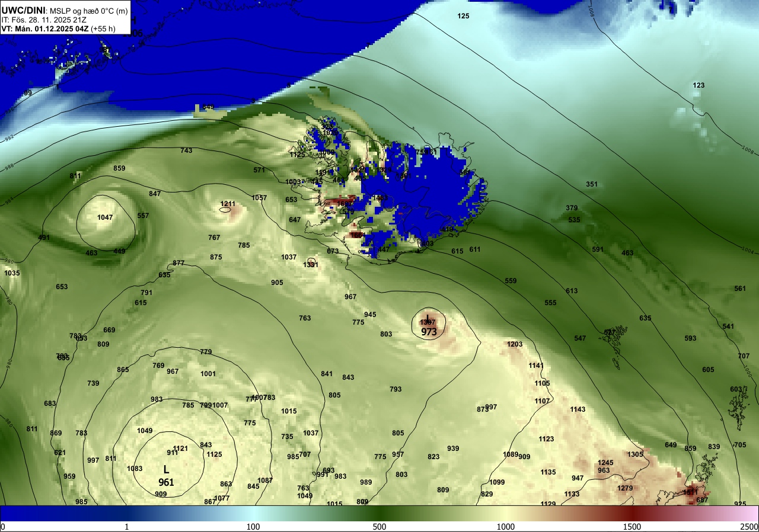
Task: Click the UWC/DINI title text
Action: click(23, 9)
